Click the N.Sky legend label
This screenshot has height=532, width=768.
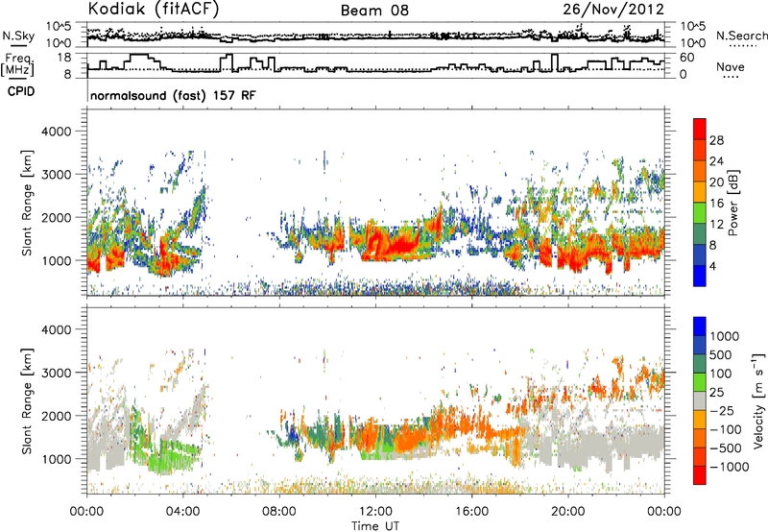[x=18, y=36]
